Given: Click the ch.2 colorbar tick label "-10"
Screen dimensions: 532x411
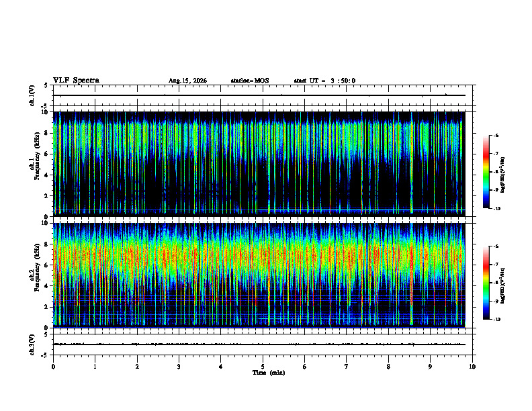Looking at the screenshot, I should (x=496, y=320).
